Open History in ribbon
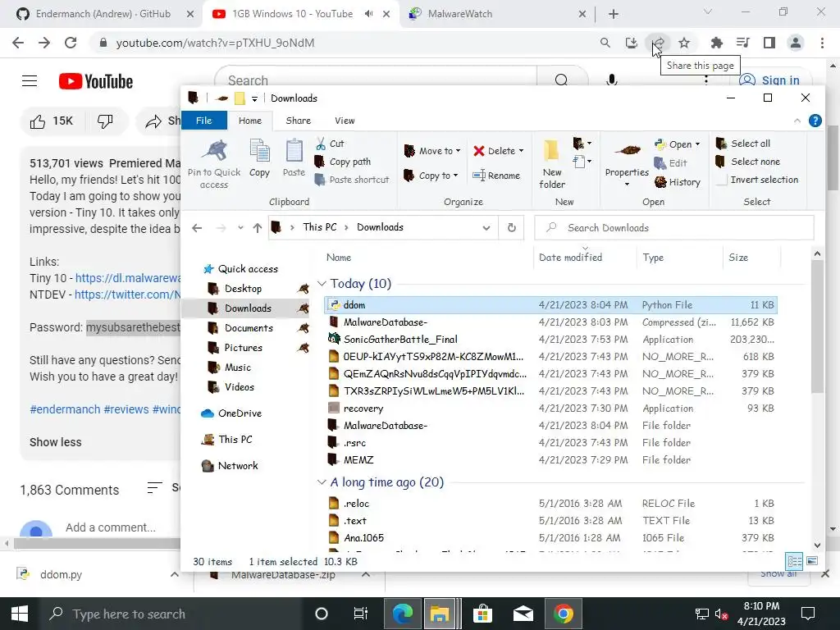The height and width of the screenshot is (630, 840). 678,182
